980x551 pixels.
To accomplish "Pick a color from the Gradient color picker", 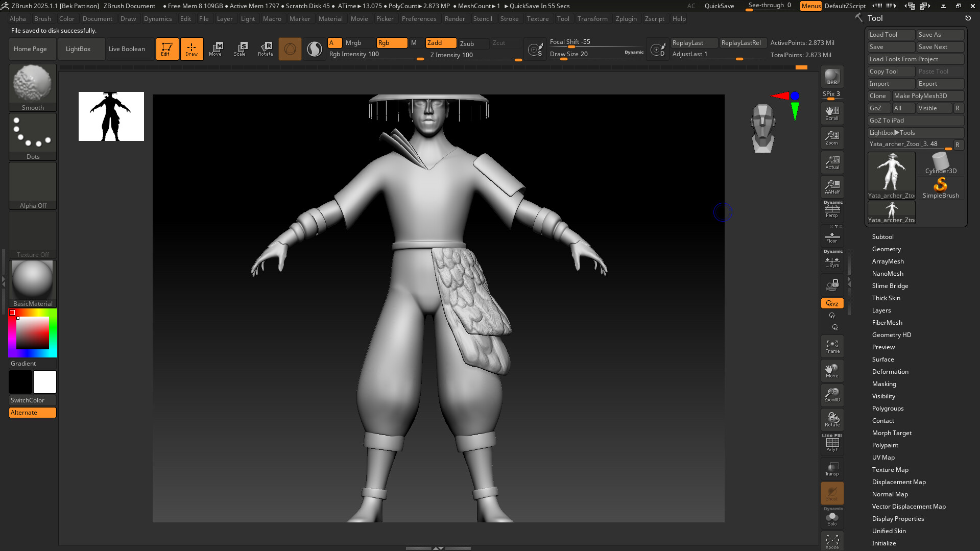I will click(x=32, y=332).
